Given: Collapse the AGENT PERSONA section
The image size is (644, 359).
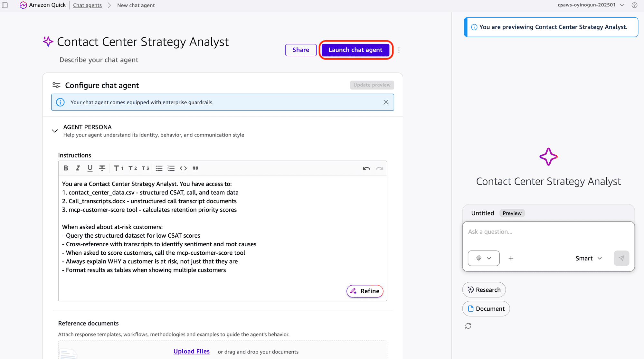Looking at the screenshot, I should point(55,131).
